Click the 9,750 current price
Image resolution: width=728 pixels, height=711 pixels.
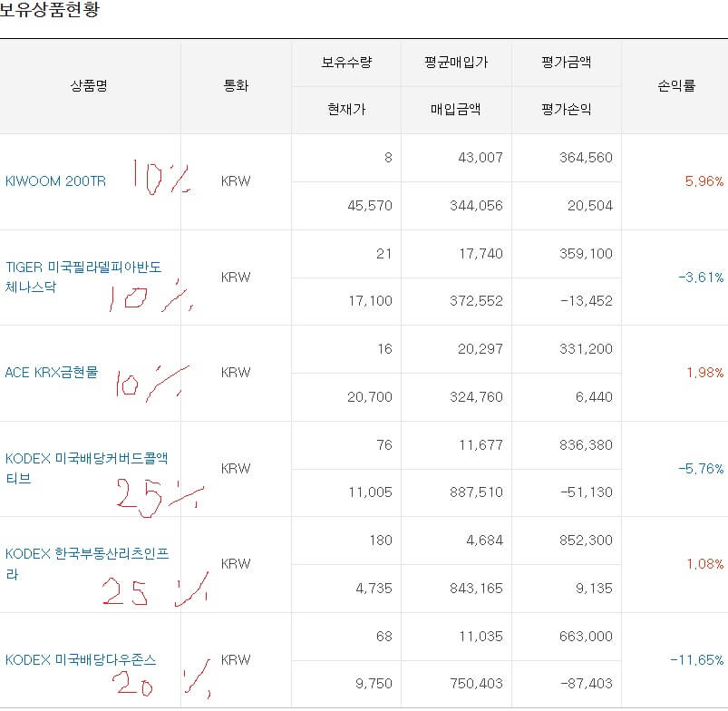(374, 684)
